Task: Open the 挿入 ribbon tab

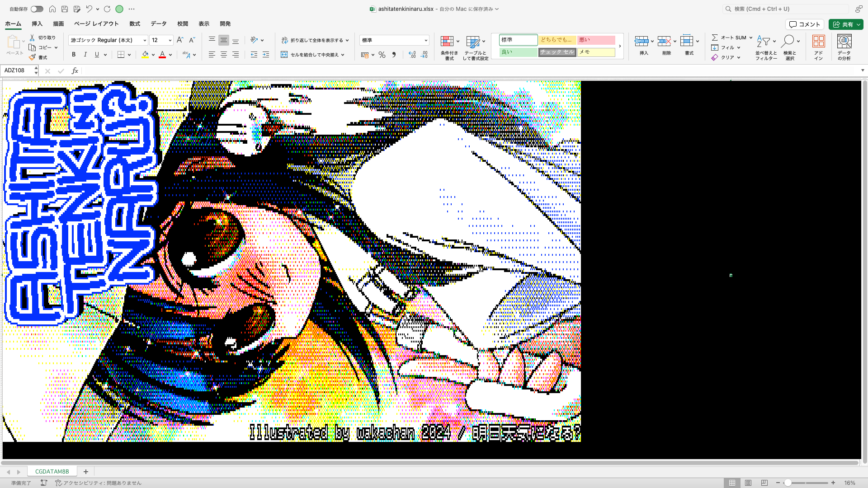Action: pos(37,24)
